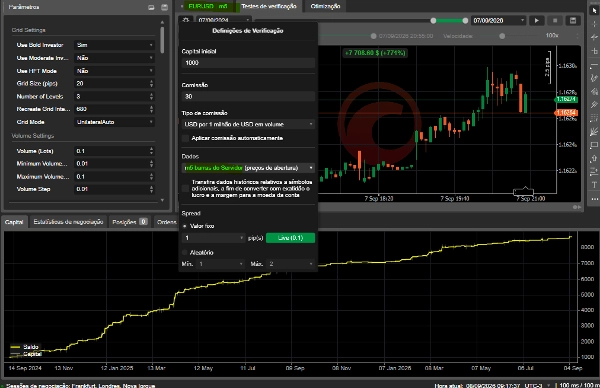Viewport: 600px width, 388px height.
Task: Select the Text T tool
Action: pos(594,185)
